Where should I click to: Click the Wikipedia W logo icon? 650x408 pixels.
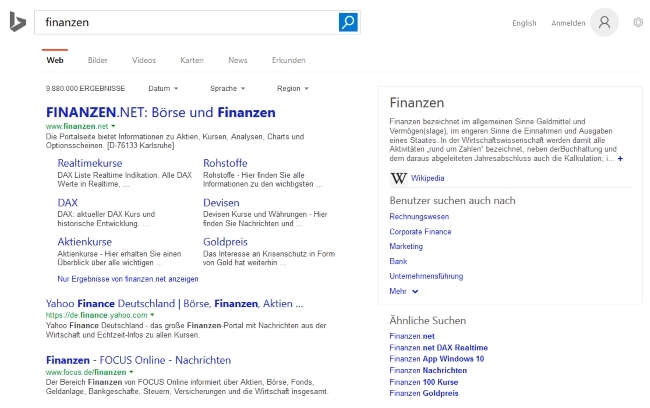coord(398,178)
